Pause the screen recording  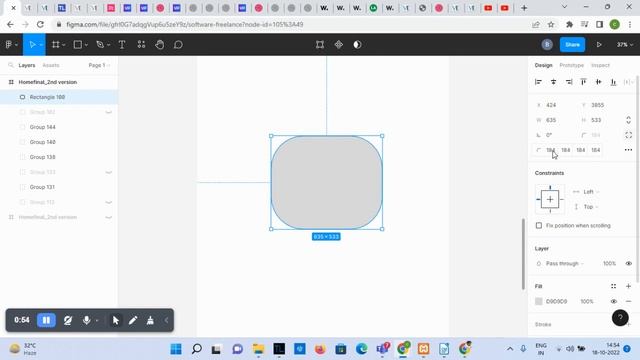point(46,320)
